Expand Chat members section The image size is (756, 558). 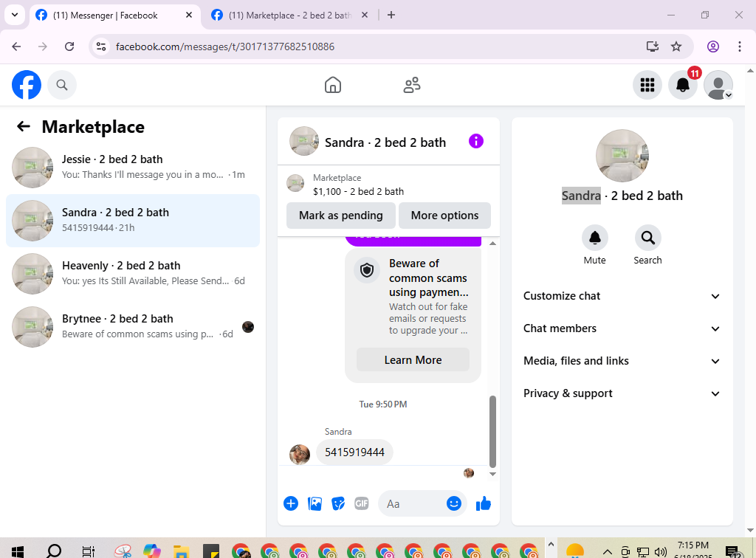(622, 328)
